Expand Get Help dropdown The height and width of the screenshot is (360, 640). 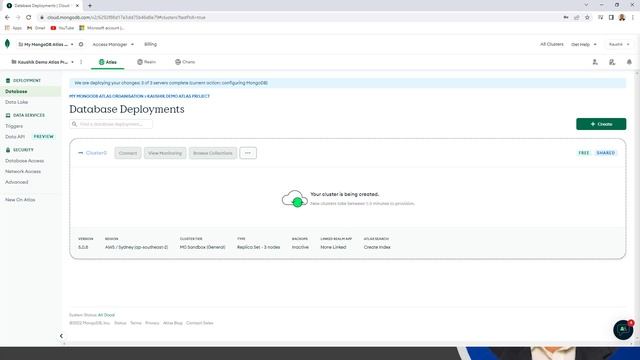(584, 44)
